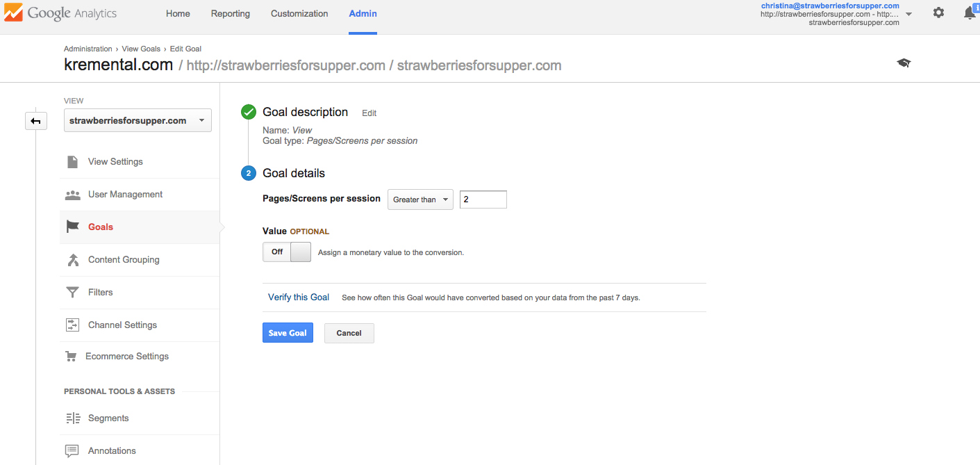The width and height of the screenshot is (980, 465).
Task: Click the Ecommerce Settings cart icon
Action: pyautogui.click(x=71, y=357)
